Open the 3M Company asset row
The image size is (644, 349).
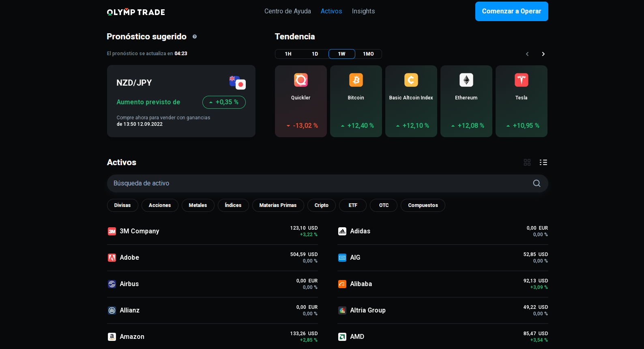point(213,231)
